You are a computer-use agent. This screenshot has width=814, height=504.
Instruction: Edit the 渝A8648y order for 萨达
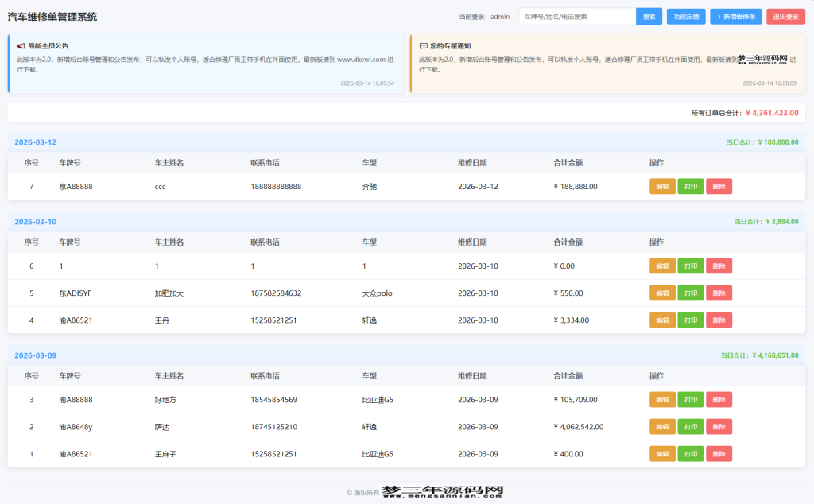pyautogui.click(x=662, y=426)
